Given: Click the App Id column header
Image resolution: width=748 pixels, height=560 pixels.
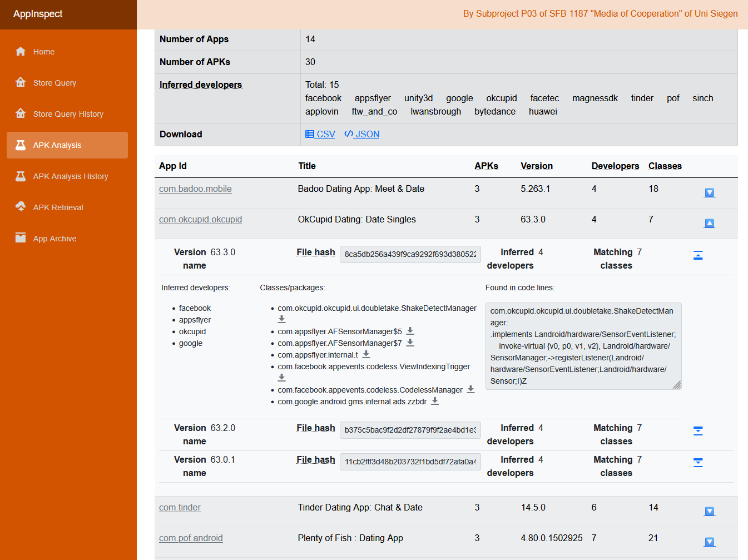Looking at the screenshot, I should [x=173, y=166].
